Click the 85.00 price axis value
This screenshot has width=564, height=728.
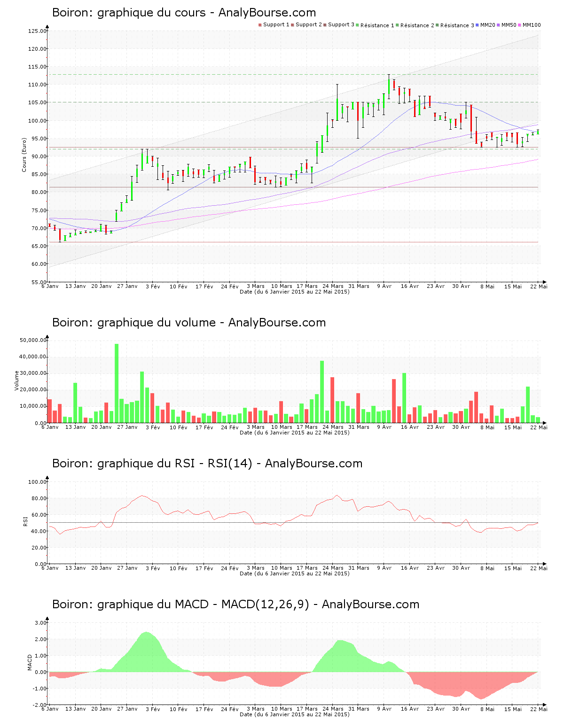coord(39,174)
